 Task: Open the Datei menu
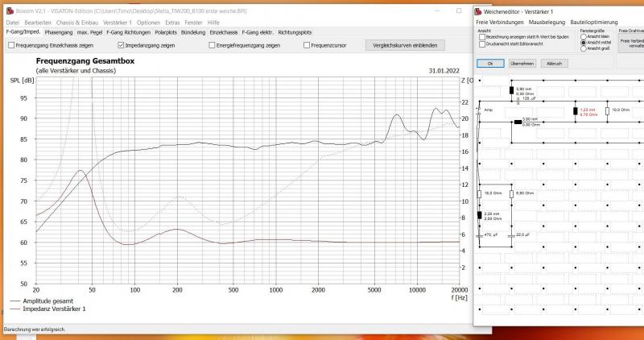click(x=12, y=23)
